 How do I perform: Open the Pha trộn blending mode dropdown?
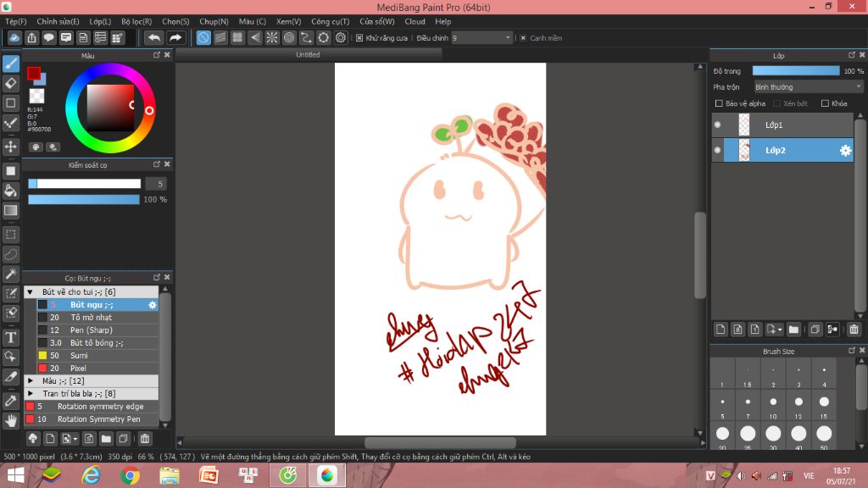808,87
